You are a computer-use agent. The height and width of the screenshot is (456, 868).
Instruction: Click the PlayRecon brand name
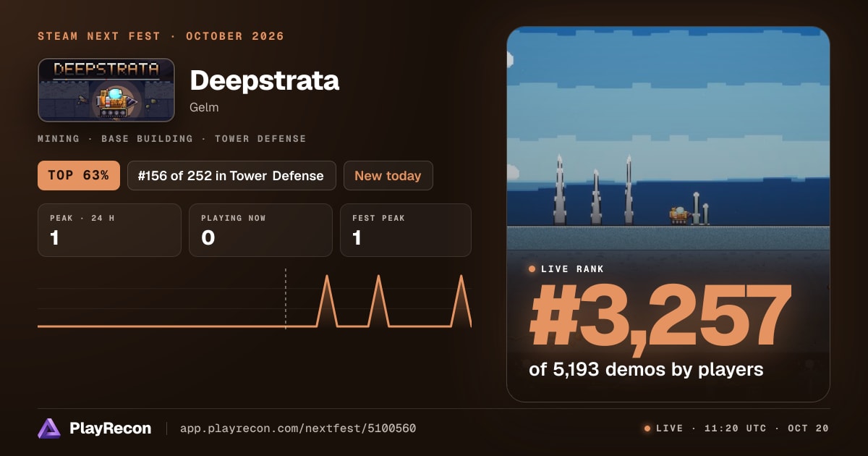111,428
